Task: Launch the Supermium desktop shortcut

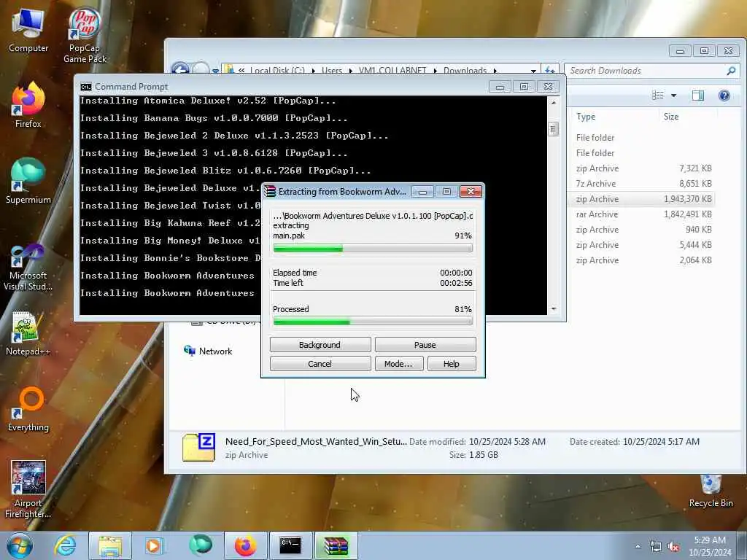Action: click(x=28, y=181)
